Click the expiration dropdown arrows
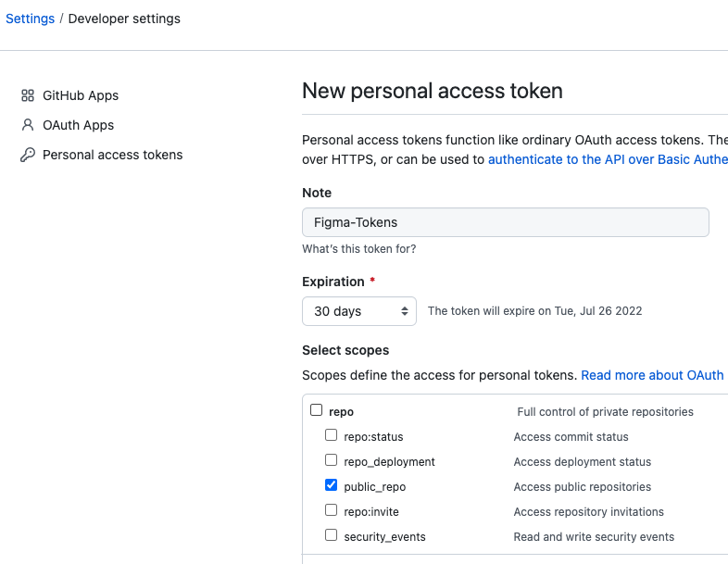Viewport: 728px width, 564px height. click(405, 311)
